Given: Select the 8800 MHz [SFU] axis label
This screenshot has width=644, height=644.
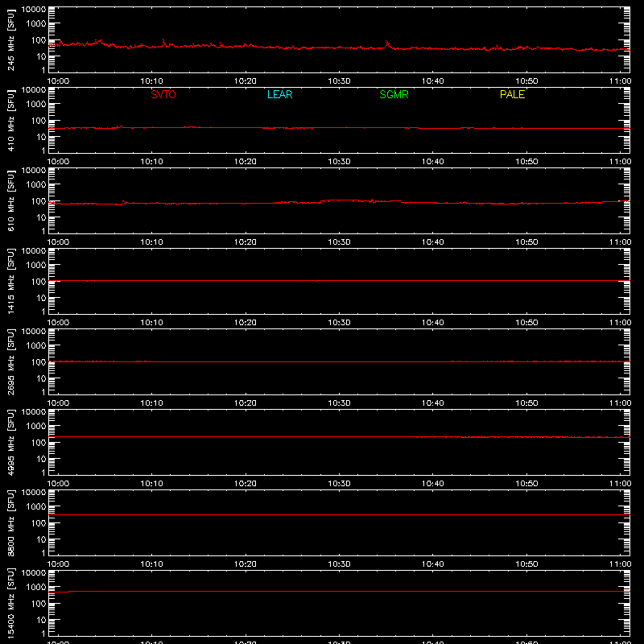Looking at the screenshot, I should pos(11,522).
